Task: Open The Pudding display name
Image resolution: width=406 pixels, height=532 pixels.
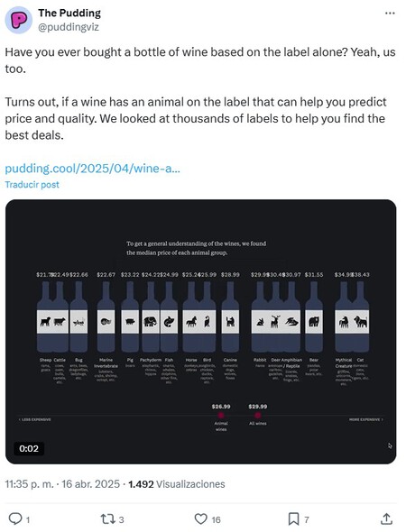Action: pos(69,13)
